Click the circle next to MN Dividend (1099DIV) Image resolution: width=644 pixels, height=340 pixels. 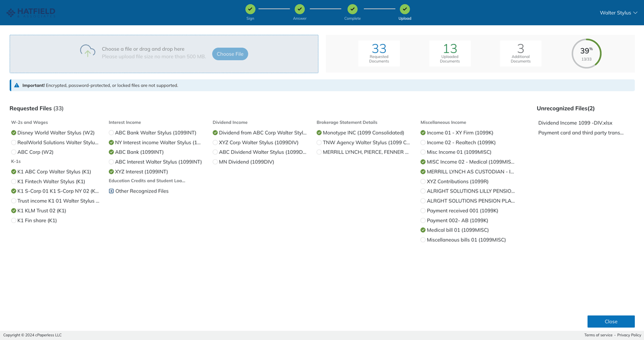(215, 161)
